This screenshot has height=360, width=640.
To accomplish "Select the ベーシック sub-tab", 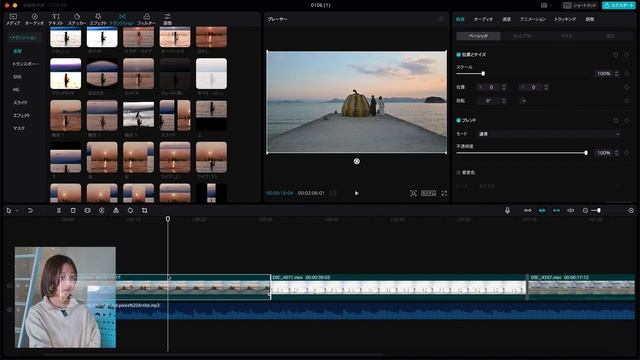I will (x=478, y=36).
